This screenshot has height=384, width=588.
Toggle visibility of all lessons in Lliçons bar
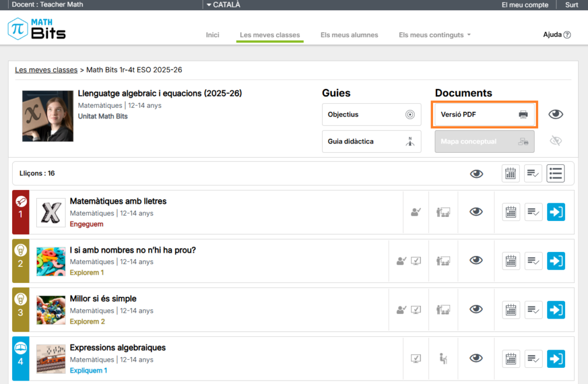(x=476, y=173)
